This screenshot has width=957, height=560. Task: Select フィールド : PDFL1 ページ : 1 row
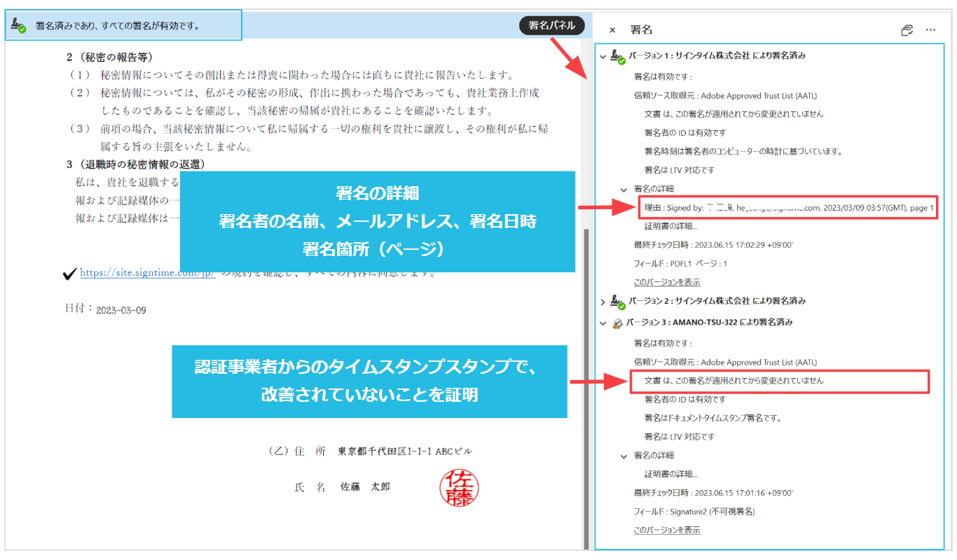click(x=680, y=264)
